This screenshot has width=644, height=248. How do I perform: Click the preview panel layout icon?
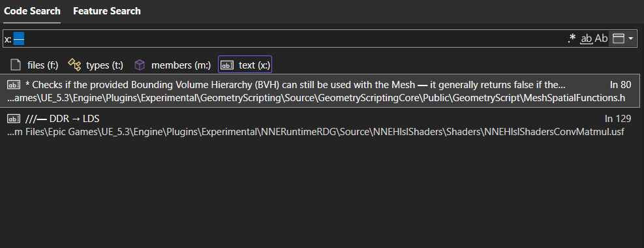coord(618,39)
